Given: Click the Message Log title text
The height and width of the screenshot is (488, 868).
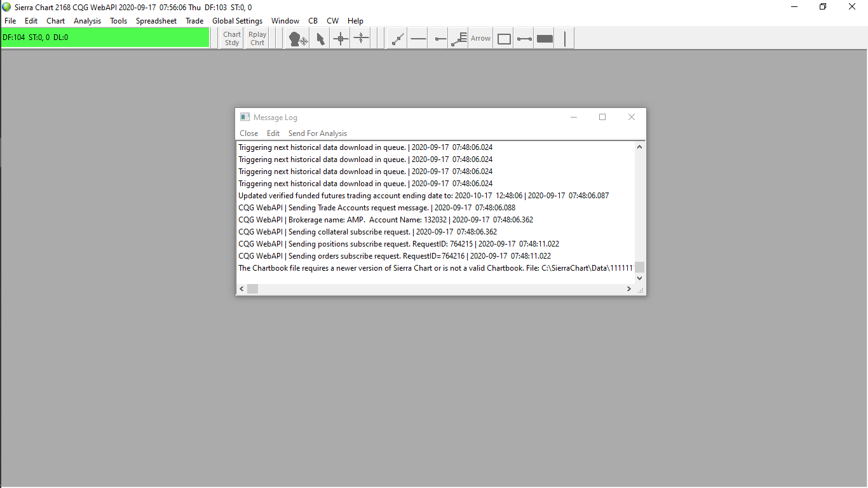Looking at the screenshot, I should (x=275, y=118).
